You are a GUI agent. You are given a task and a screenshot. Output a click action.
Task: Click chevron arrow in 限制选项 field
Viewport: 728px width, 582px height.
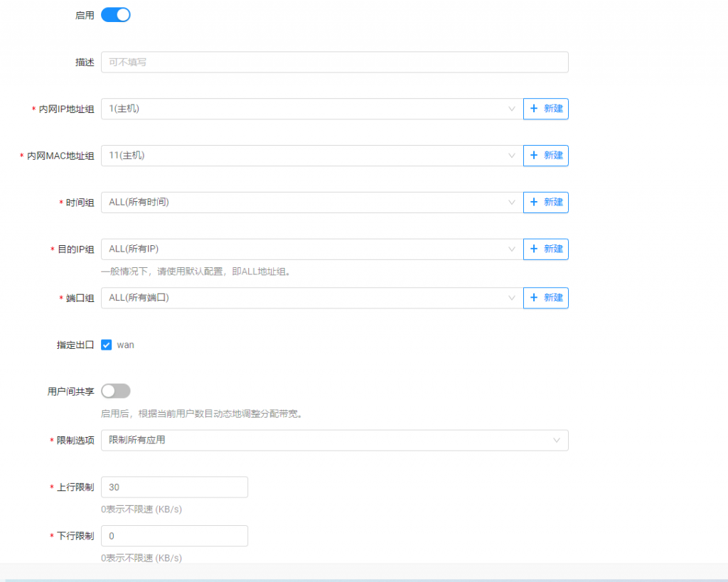pyautogui.click(x=557, y=441)
